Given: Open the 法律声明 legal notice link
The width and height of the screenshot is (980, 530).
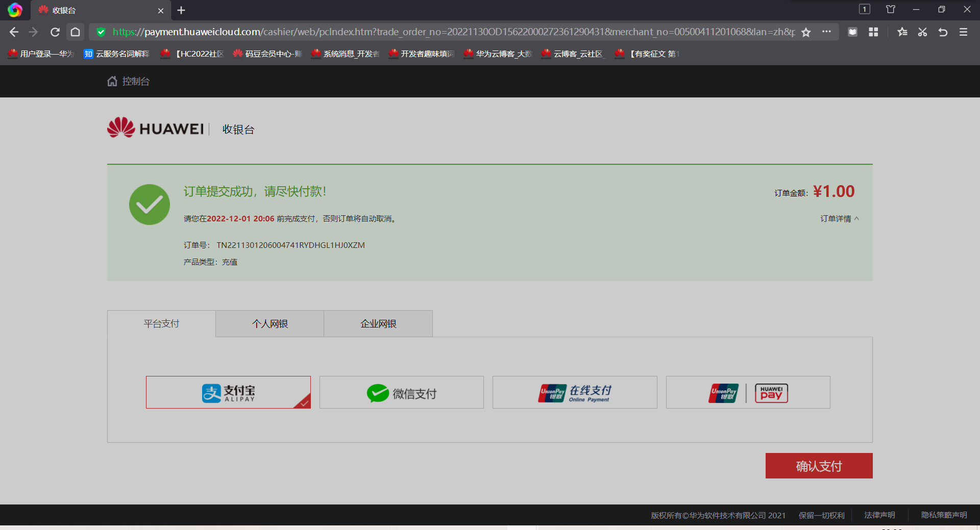Looking at the screenshot, I should click(879, 515).
